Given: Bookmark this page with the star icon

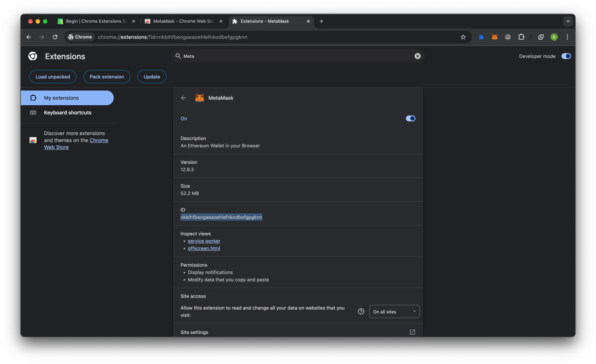Looking at the screenshot, I should (463, 37).
